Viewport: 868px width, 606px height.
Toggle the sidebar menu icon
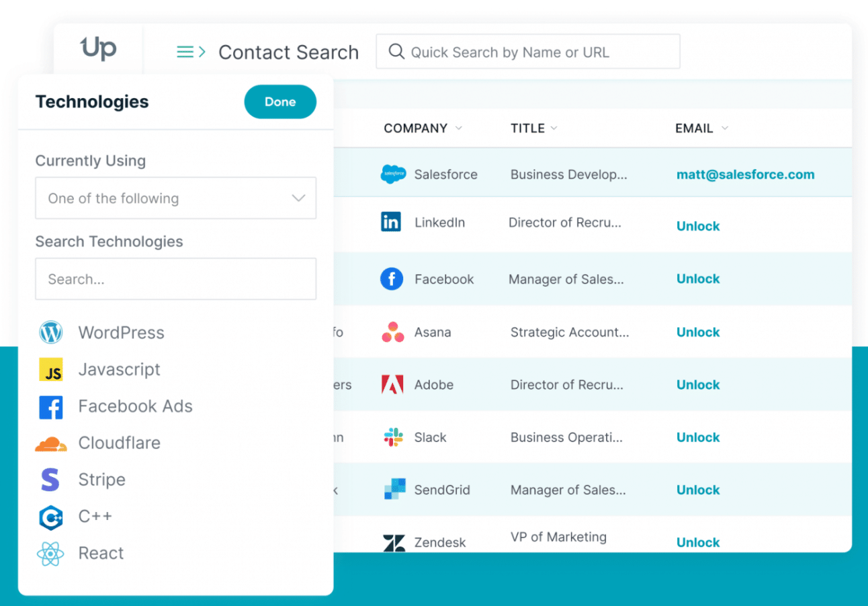click(x=191, y=52)
